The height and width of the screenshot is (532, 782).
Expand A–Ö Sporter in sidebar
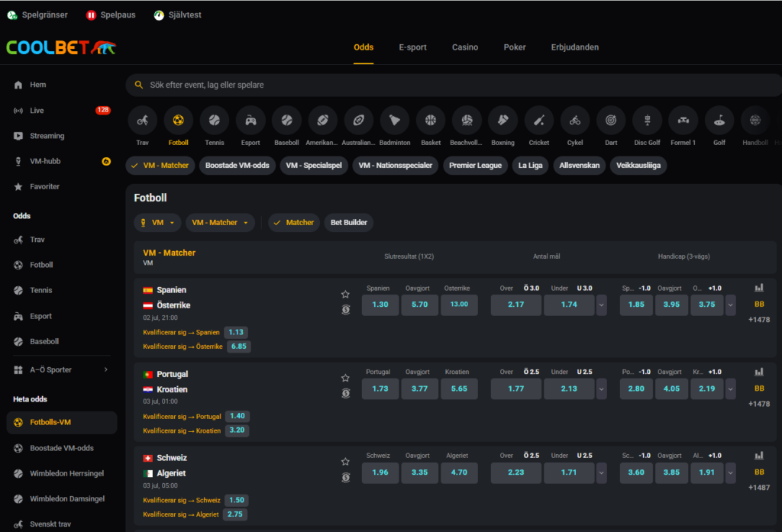[62, 370]
